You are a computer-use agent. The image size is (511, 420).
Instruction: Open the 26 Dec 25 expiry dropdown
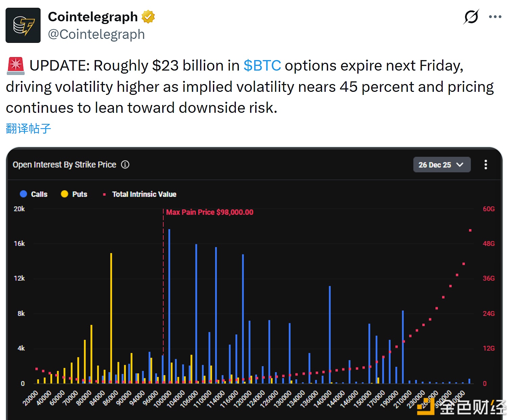point(441,165)
